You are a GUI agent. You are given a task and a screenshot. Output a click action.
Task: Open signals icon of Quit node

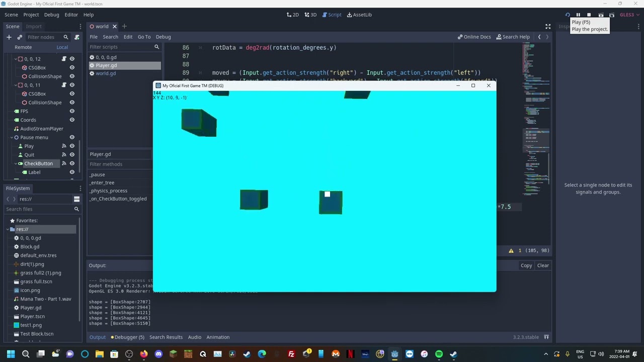pos(64,155)
